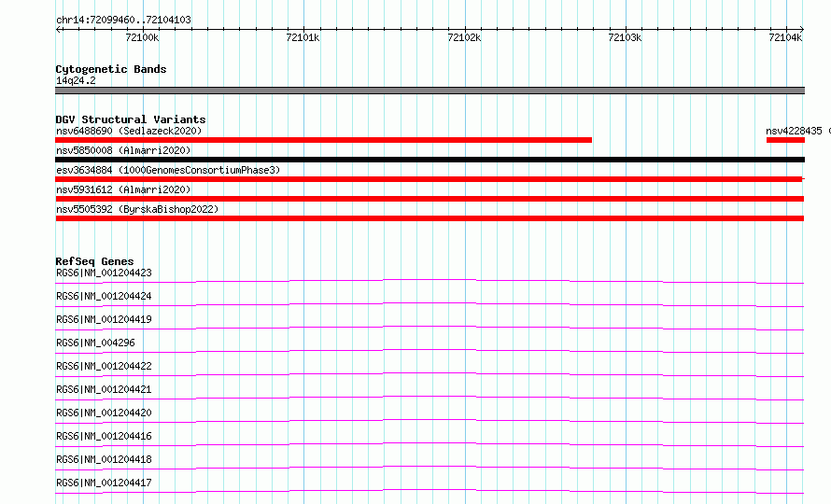The width and height of the screenshot is (831, 504).
Task: Open transcript RGS6|NM_001204421
Action: (104, 389)
